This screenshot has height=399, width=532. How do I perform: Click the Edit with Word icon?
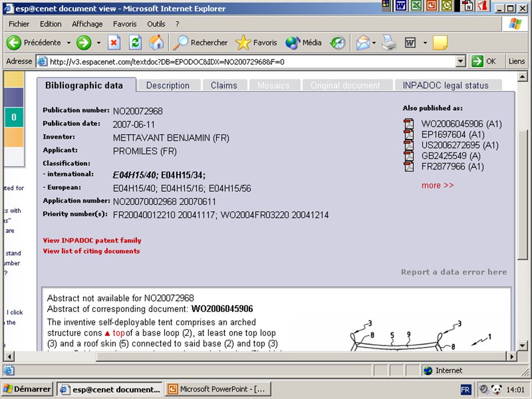[410, 43]
